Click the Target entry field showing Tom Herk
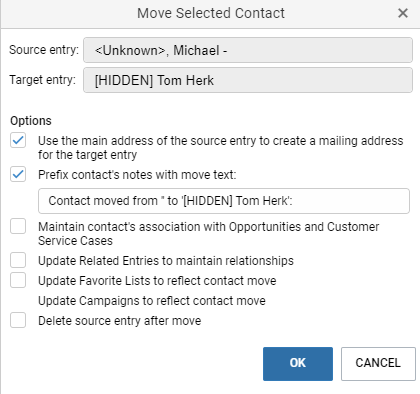 tap(248, 80)
